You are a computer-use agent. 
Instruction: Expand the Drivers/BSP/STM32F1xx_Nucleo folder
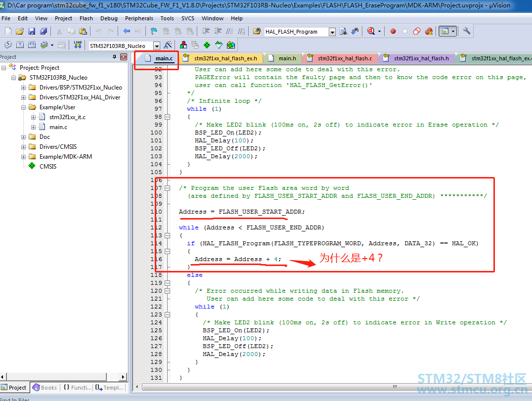(23, 88)
